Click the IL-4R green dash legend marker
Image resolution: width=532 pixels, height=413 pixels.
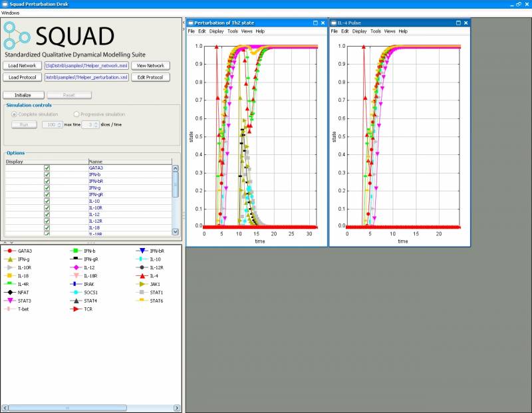click(10, 283)
